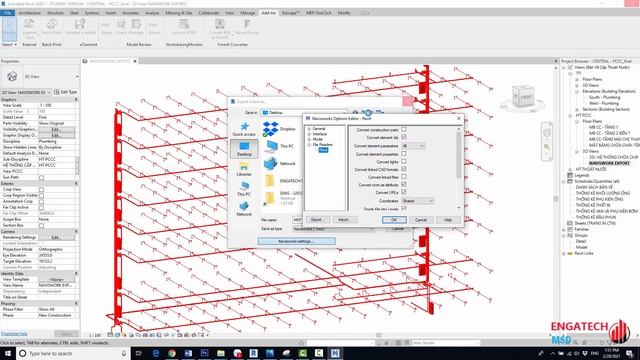Open the Windows Start menu
The image size is (640, 360).
(x=7, y=353)
